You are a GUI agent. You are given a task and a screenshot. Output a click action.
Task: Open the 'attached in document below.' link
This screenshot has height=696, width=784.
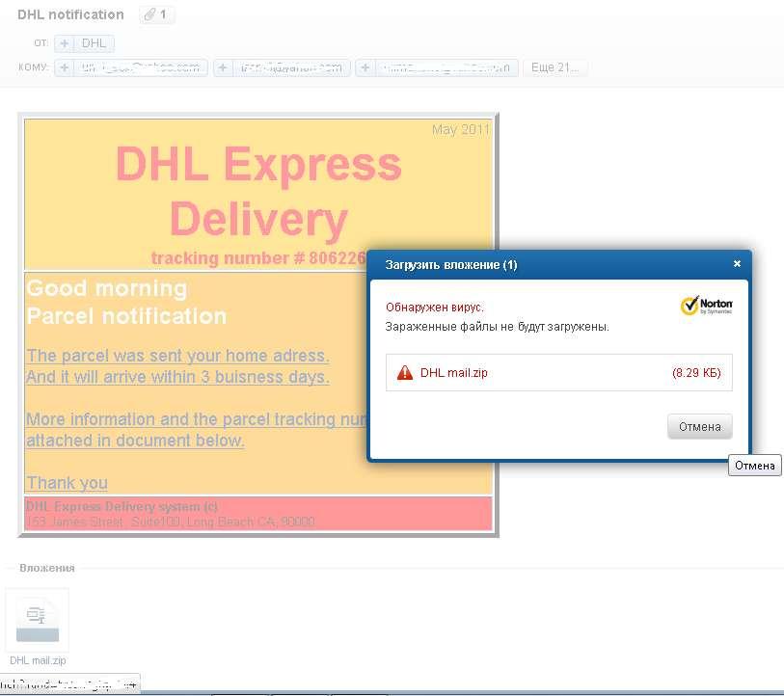coord(135,441)
